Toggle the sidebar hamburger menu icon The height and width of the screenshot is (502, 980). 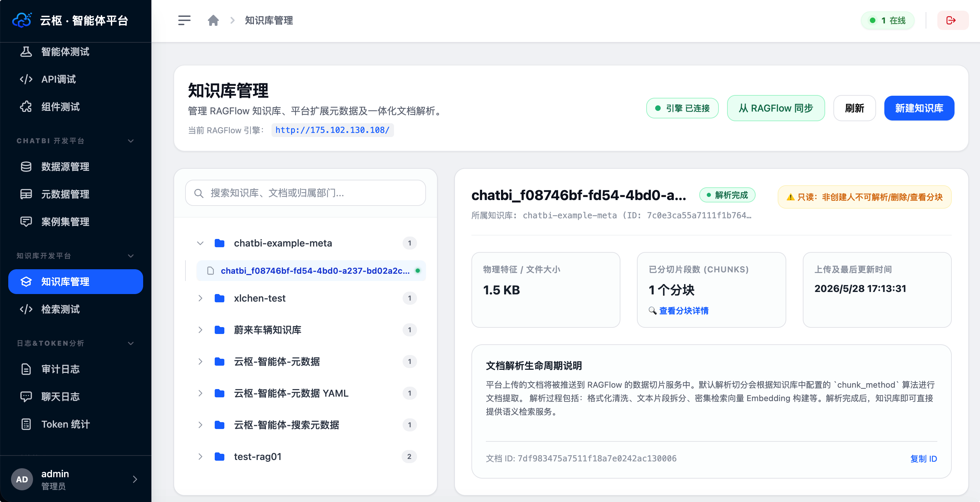(184, 20)
